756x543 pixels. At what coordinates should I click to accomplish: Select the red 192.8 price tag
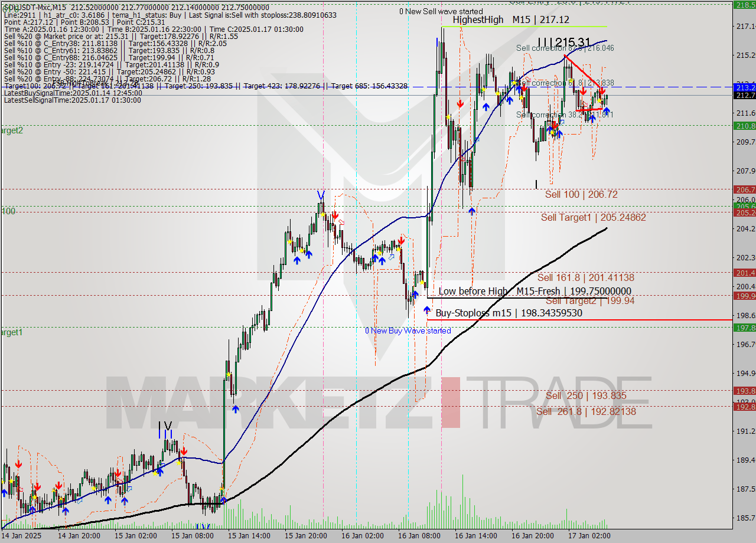745,407
